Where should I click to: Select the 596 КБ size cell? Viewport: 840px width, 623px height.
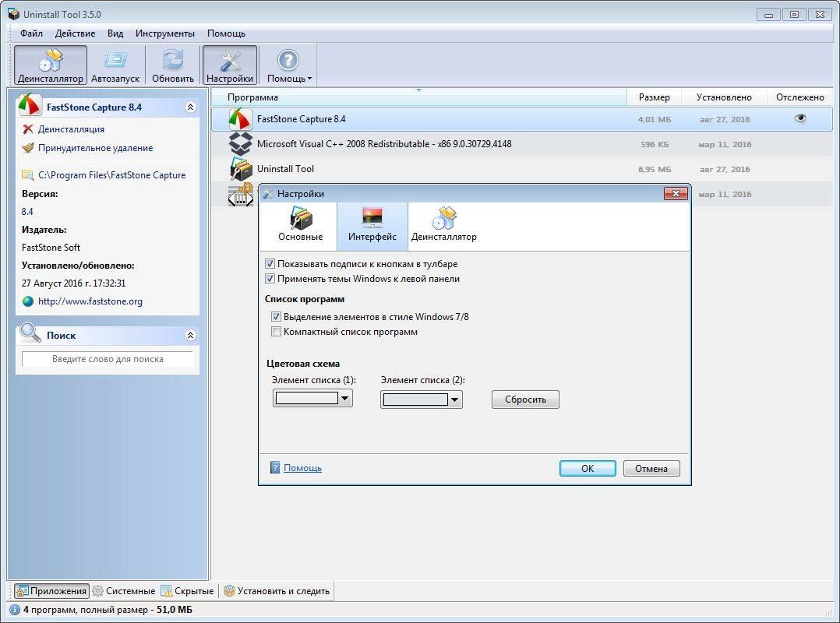pyautogui.click(x=655, y=145)
